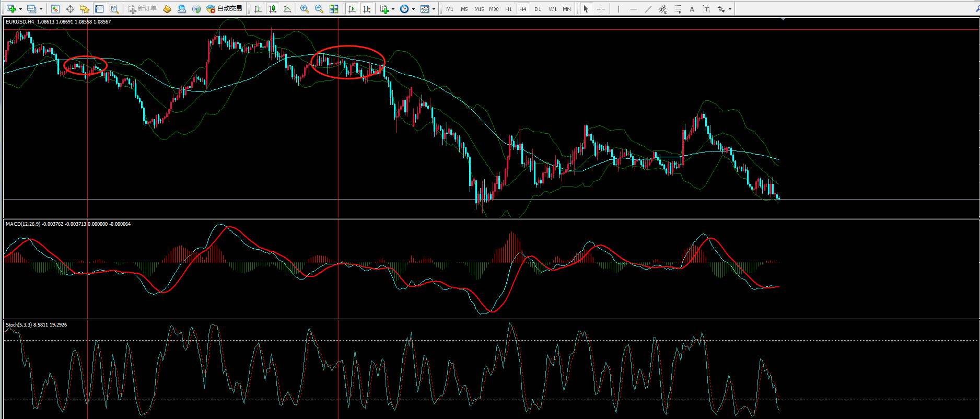The width and height of the screenshot is (980, 419).
Task: Zoom in on the chart
Action: pyautogui.click(x=305, y=9)
